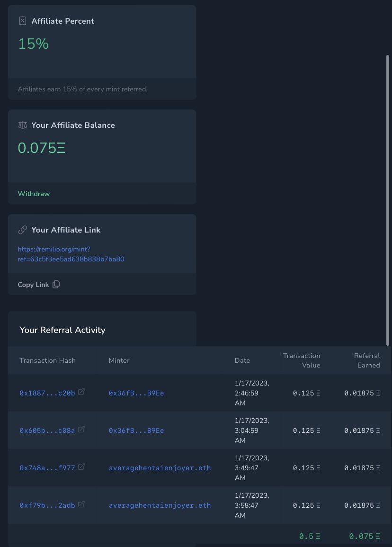
Task: Click the 'Affiliates earn 15% of every mint' note
Action: (x=83, y=89)
